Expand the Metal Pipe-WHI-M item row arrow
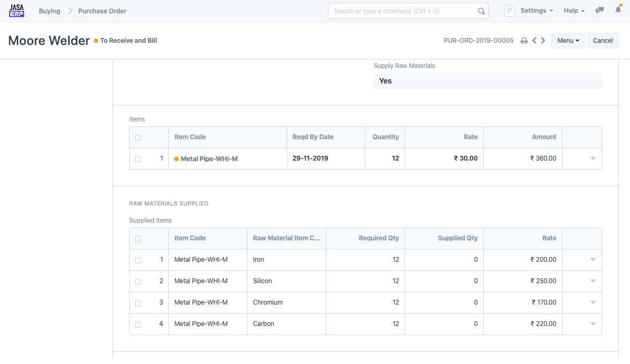This screenshot has width=630, height=364. coord(592,158)
